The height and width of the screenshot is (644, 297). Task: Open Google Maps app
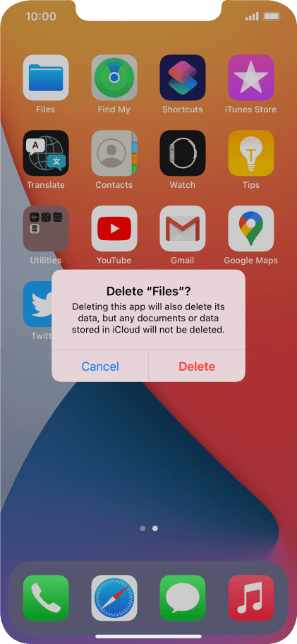(x=250, y=229)
